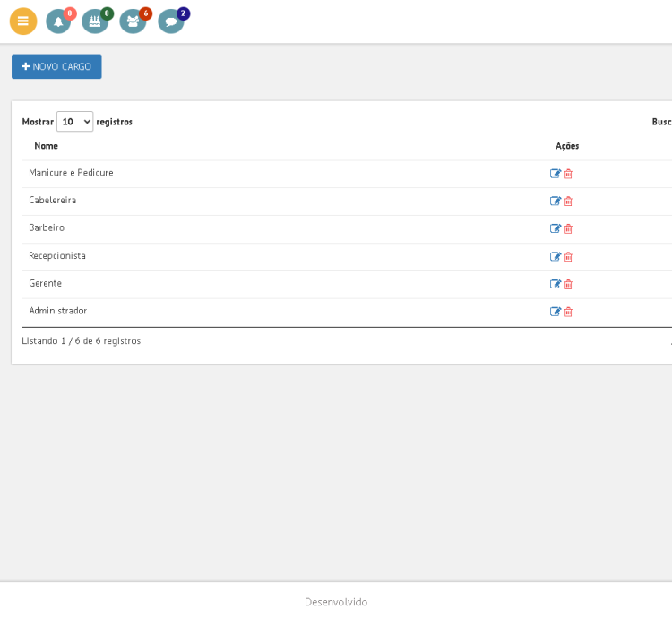Viewport: 672px width, 618px height.
Task: Delete the Administrador role
Action: click(x=568, y=313)
